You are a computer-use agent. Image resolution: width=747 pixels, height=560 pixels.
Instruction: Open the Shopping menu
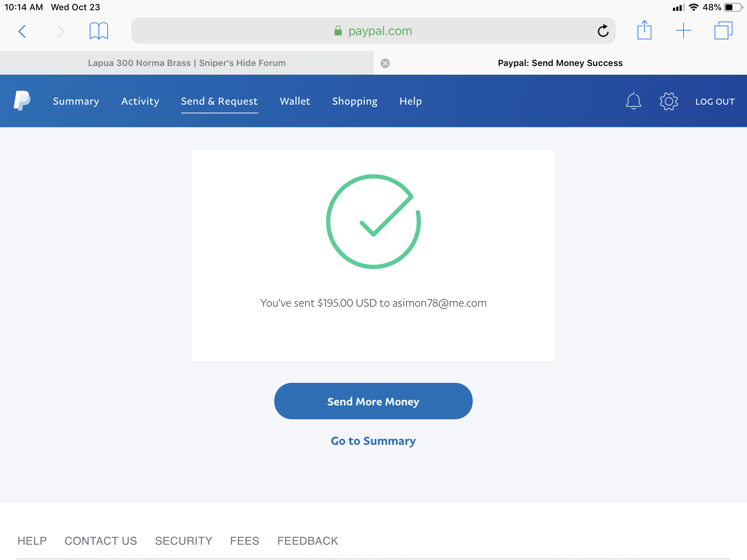pyautogui.click(x=355, y=101)
